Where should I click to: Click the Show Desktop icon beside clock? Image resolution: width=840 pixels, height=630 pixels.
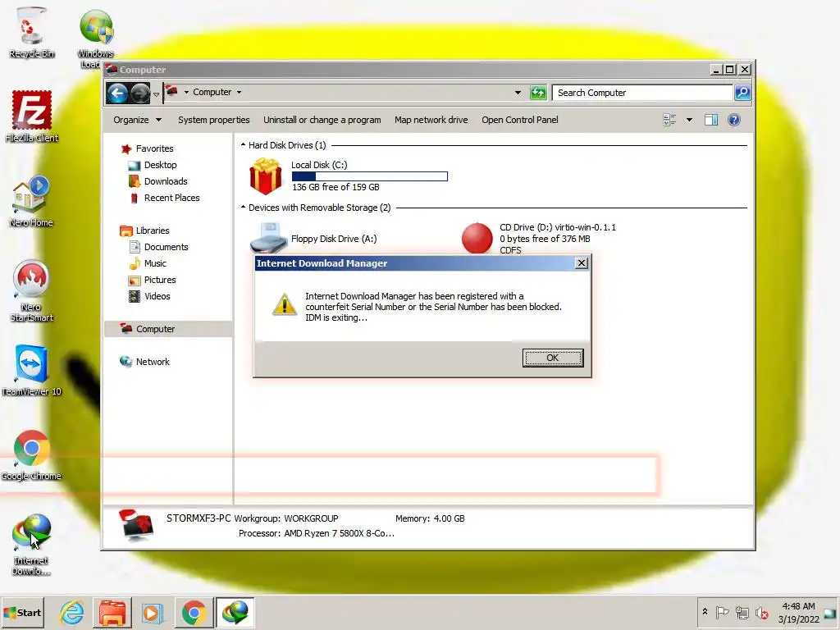831,613
